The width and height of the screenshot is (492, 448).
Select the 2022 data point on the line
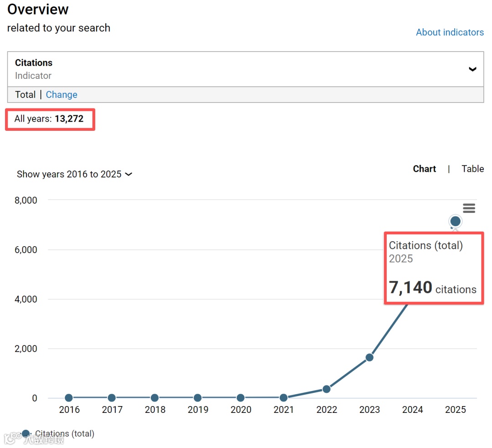point(326,389)
